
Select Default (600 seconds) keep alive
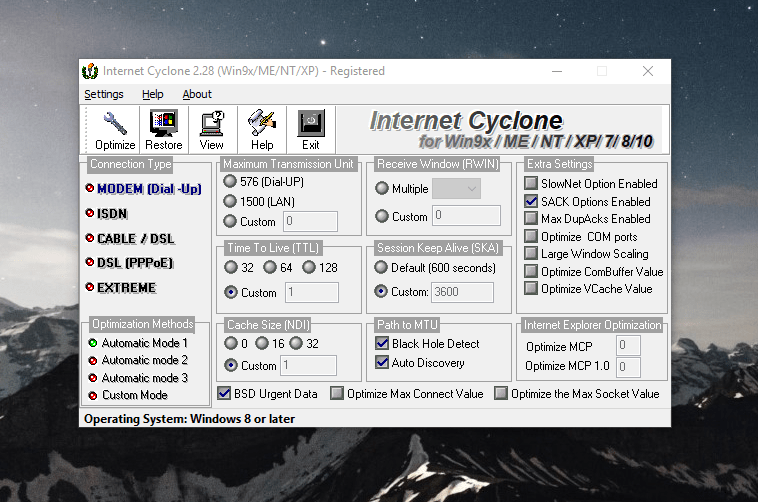click(381, 267)
